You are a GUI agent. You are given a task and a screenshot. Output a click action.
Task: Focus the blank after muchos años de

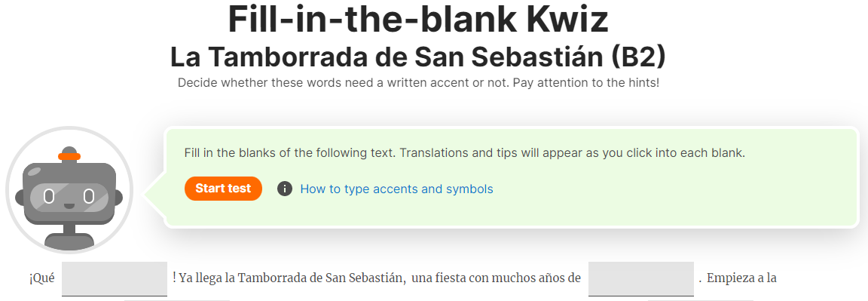point(640,279)
